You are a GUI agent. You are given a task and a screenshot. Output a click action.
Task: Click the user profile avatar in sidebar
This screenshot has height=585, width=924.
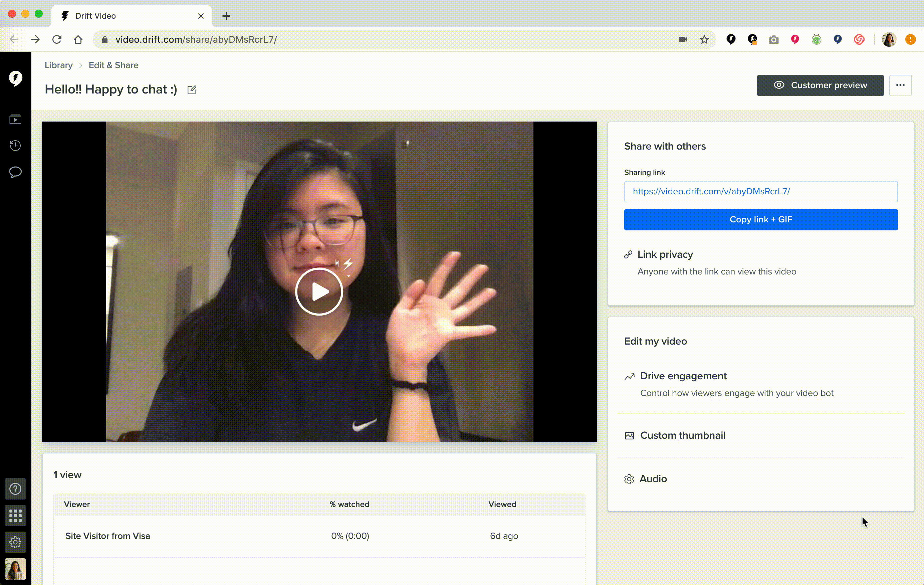coord(15,569)
